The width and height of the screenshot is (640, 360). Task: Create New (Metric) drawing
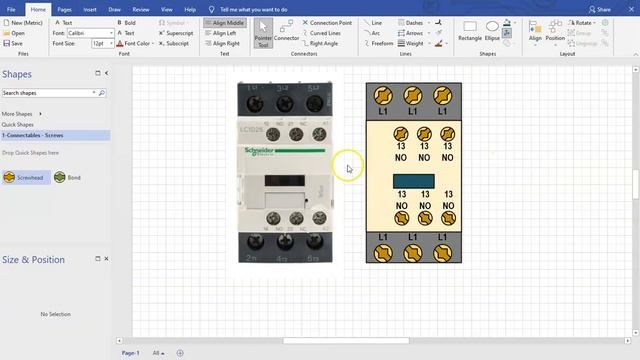tap(23, 23)
